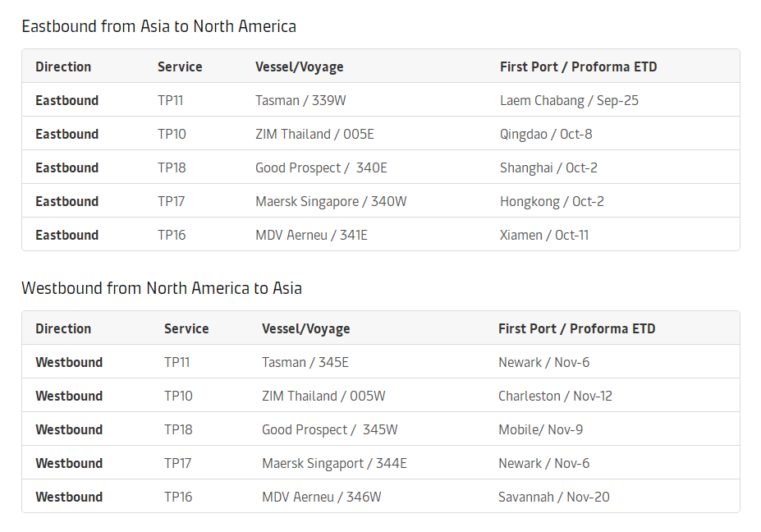761x532 pixels.
Task: Click the 'Tasman / 339W' cell
Action: click(x=301, y=100)
